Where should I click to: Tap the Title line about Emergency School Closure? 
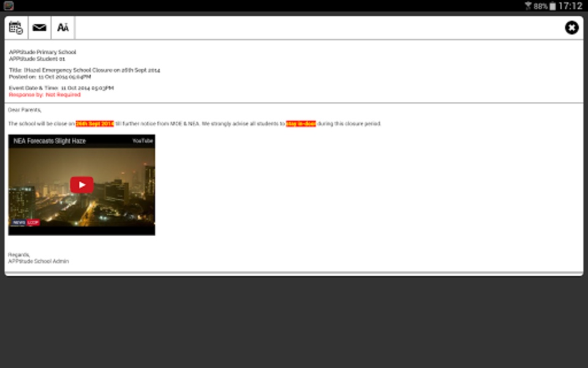tap(85, 70)
